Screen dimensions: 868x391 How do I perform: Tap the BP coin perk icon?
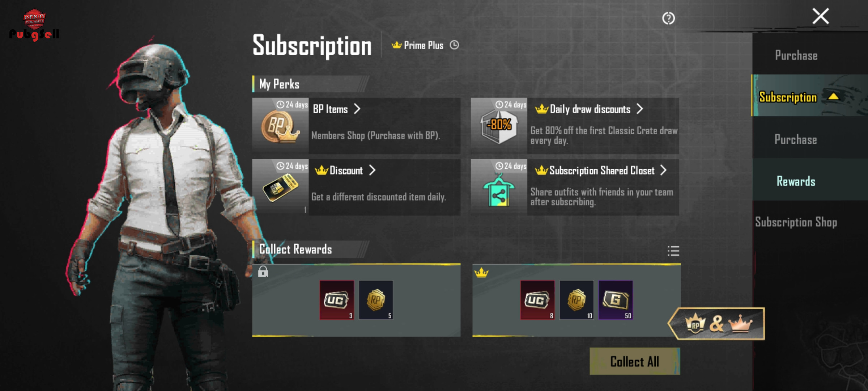pyautogui.click(x=280, y=126)
